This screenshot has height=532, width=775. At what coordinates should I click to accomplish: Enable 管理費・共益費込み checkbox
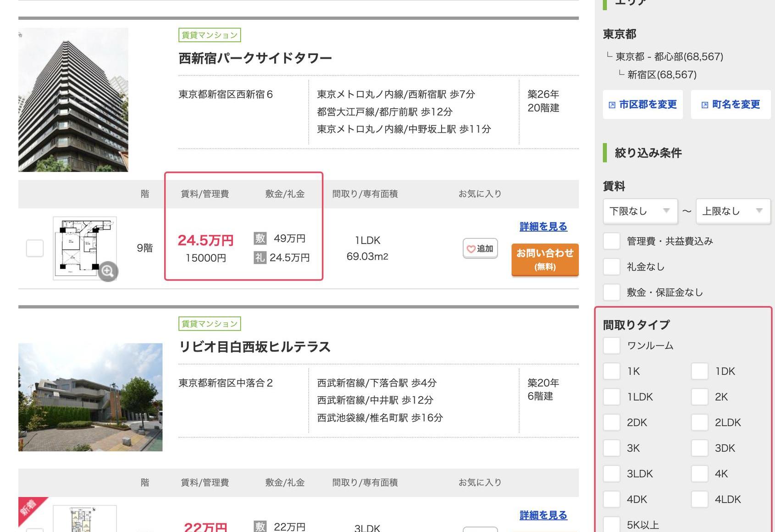point(612,241)
